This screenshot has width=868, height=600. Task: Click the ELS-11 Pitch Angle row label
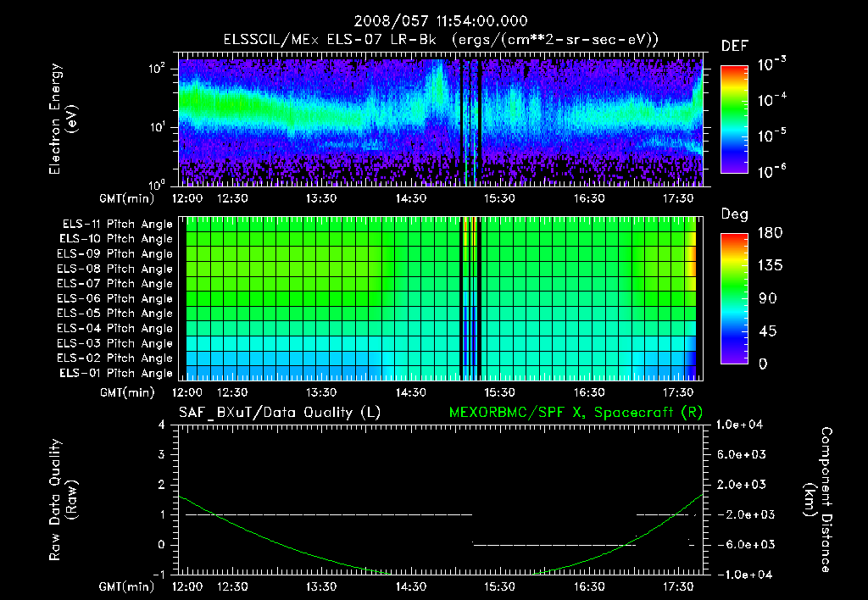click(117, 225)
